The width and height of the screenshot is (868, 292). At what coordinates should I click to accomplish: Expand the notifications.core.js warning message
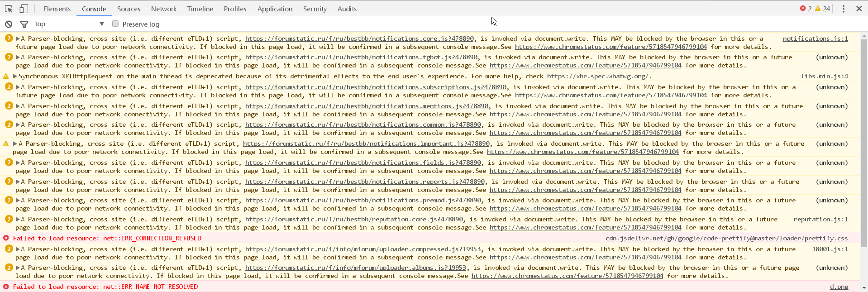[18, 38]
